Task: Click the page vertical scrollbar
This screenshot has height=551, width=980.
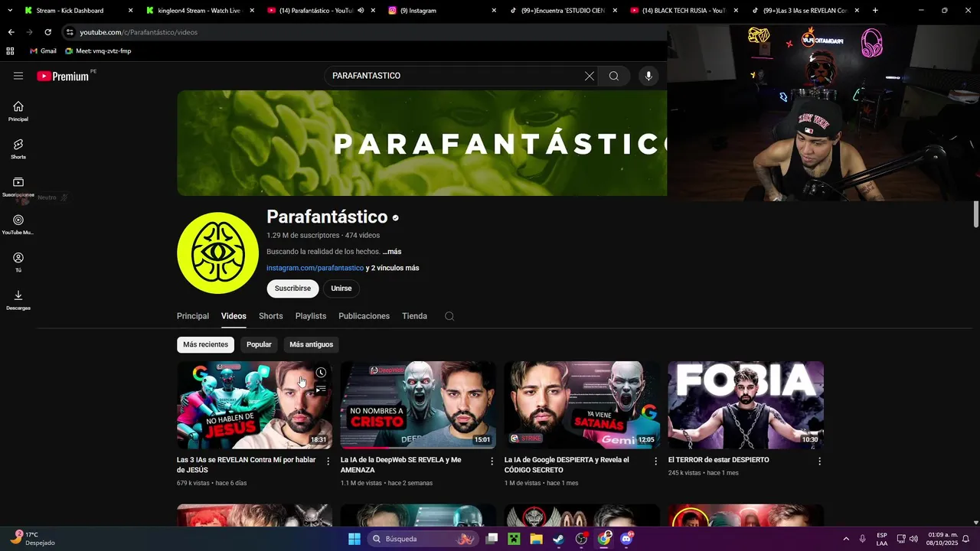Action: tap(976, 214)
